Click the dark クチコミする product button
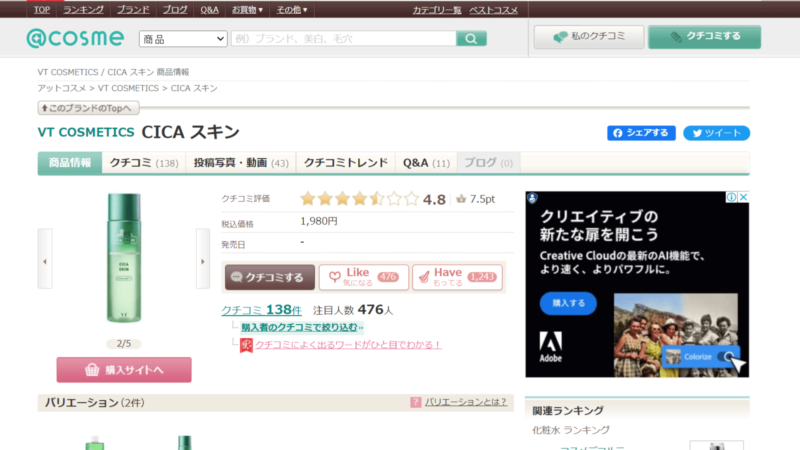 coord(270,277)
